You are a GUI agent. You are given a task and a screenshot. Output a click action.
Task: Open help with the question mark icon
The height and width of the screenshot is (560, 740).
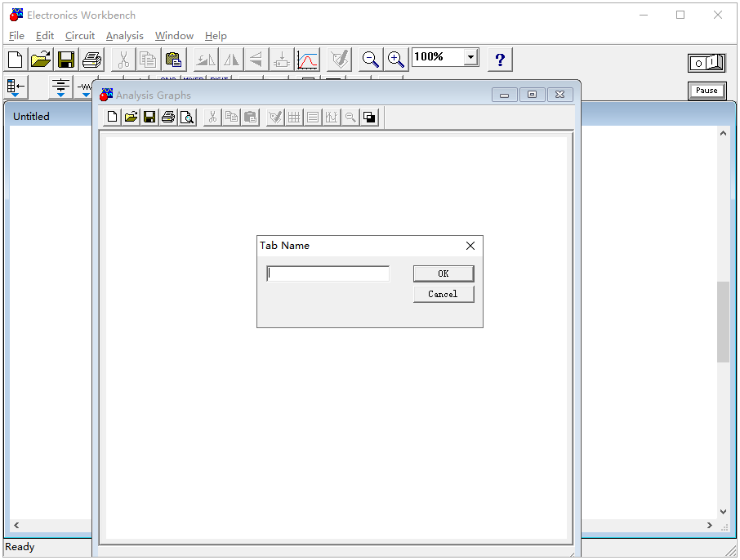500,60
